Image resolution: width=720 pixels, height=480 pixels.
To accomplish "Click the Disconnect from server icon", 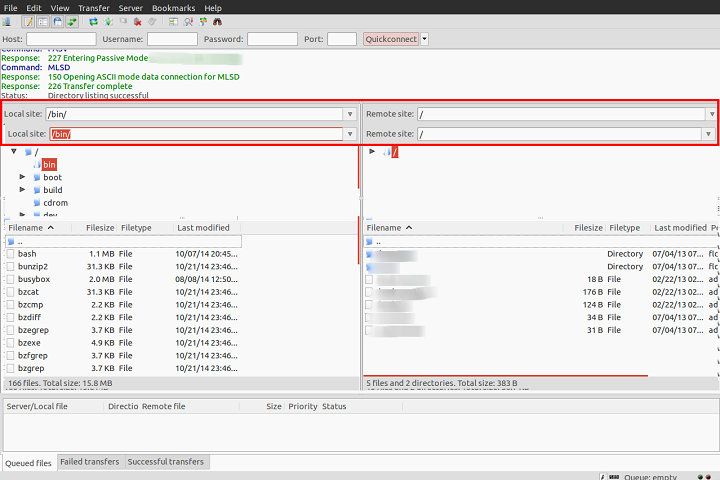I will click(x=138, y=21).
